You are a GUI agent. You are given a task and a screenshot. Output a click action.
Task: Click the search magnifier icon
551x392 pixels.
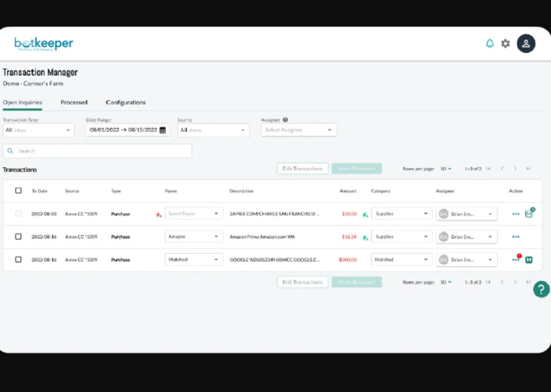tap(10, 151)
